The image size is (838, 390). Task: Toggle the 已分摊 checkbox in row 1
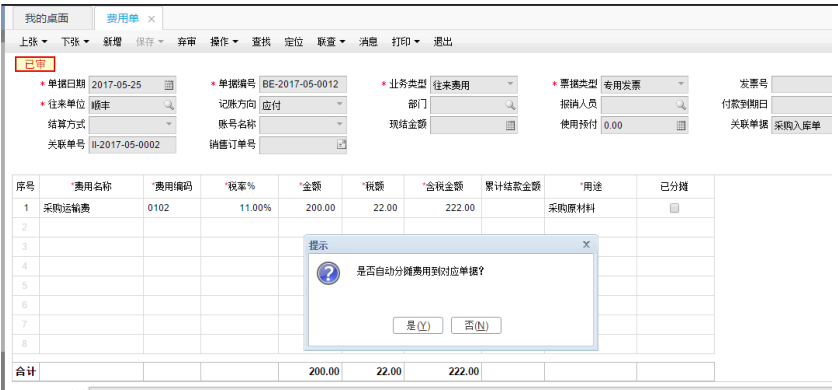(674, 208)
